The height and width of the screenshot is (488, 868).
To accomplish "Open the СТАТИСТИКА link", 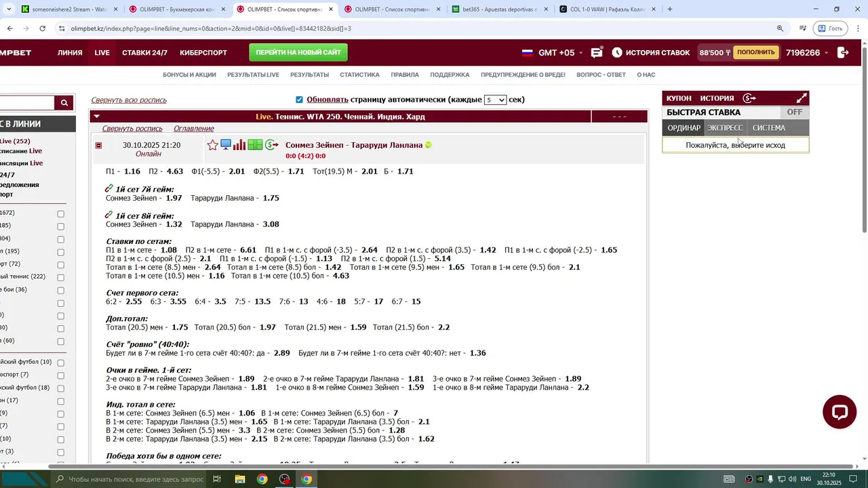I will coord(359,75).
